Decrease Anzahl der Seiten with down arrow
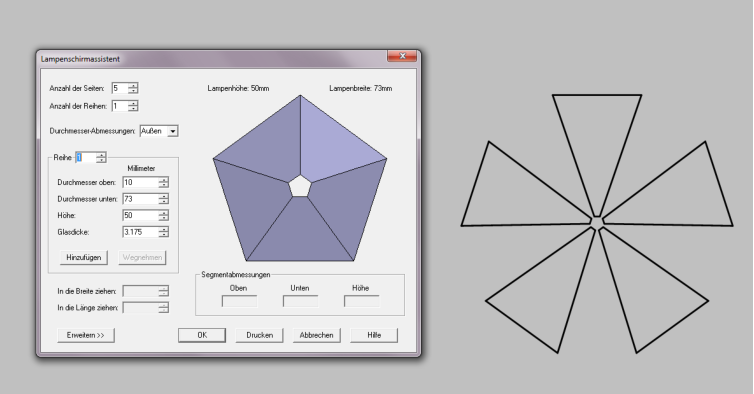This screenshot has height=394, width=754. (133, 91)
